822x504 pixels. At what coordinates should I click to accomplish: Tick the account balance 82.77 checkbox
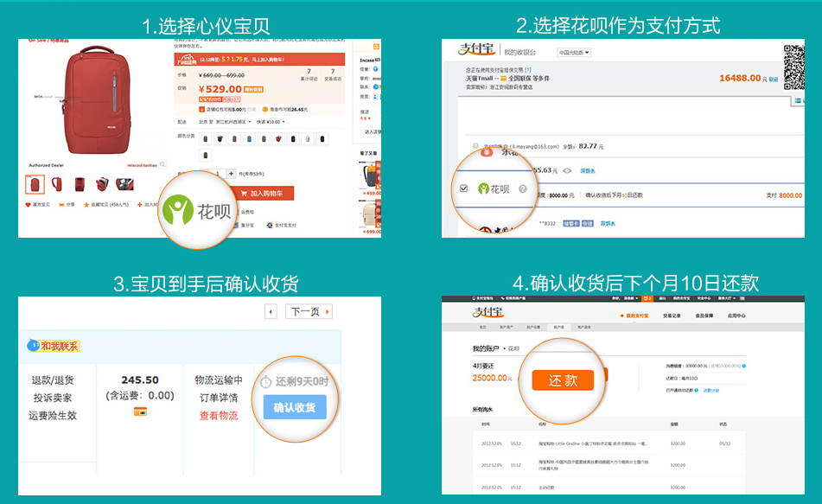[475, 146]
